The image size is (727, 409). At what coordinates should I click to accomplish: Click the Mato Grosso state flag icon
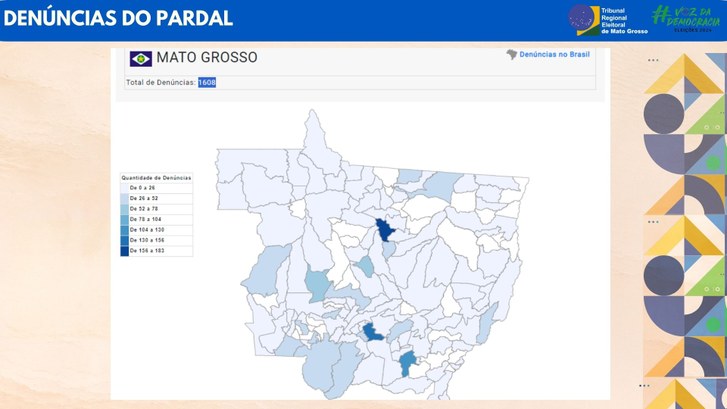click(x=141, y=58)
